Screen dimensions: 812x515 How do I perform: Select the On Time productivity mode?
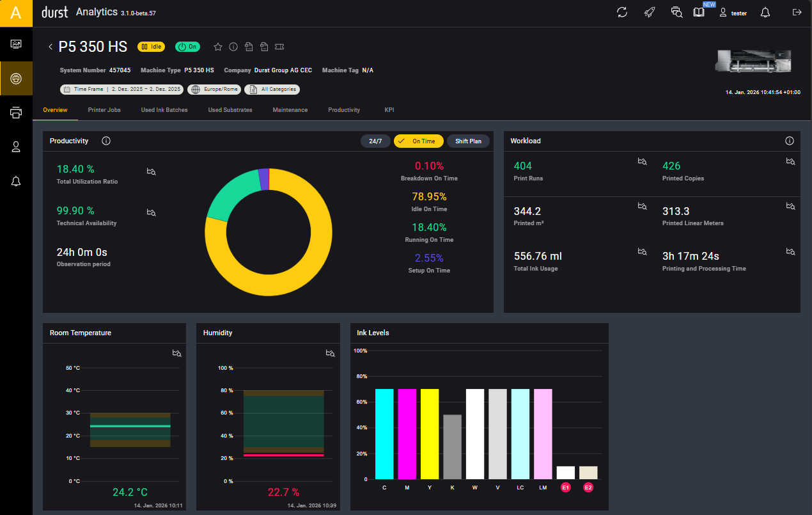coord(418,141)
